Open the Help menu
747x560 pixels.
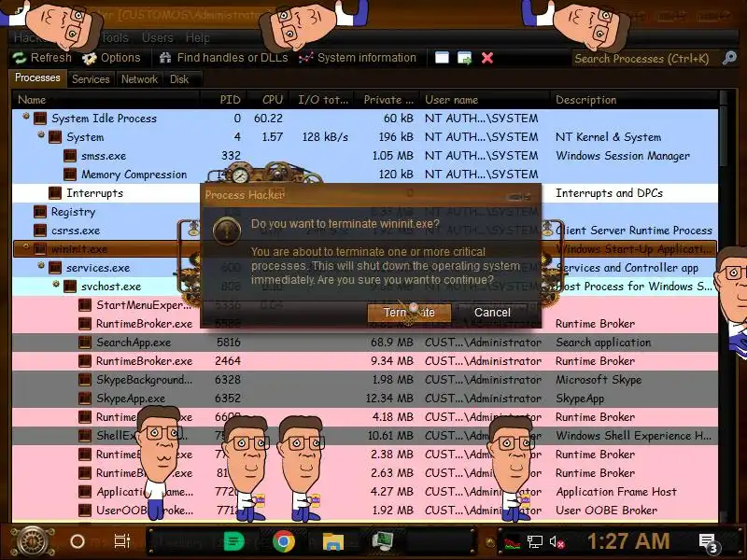coord(197,37)
